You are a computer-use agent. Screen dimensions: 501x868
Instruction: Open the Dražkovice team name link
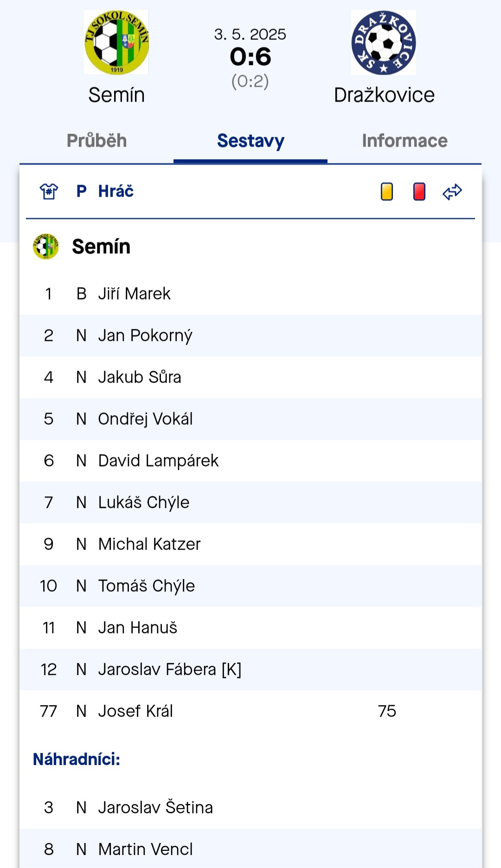coord(384,95)
